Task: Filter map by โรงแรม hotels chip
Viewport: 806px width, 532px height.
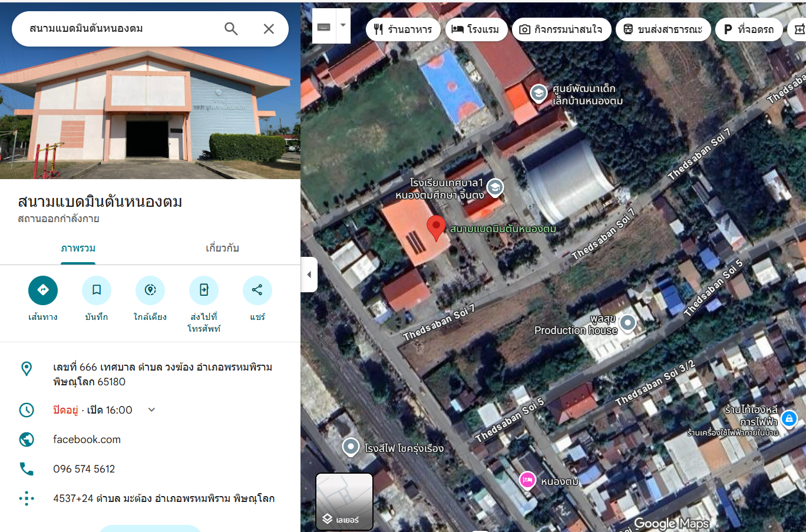Action: (476, 29)
